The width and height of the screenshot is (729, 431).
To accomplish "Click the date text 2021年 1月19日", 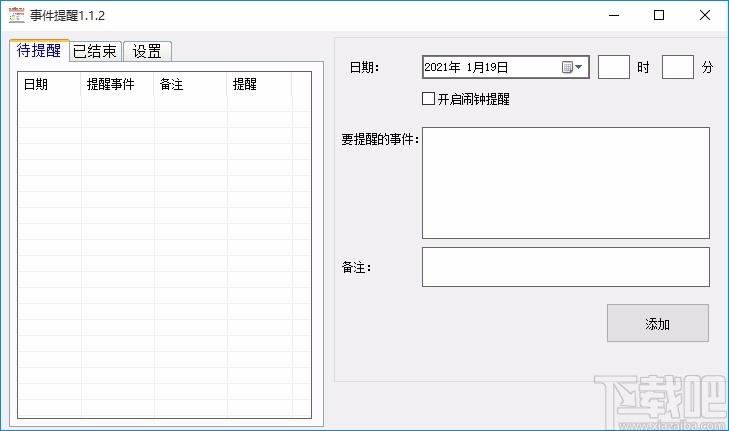I will (x=466, y=67).
